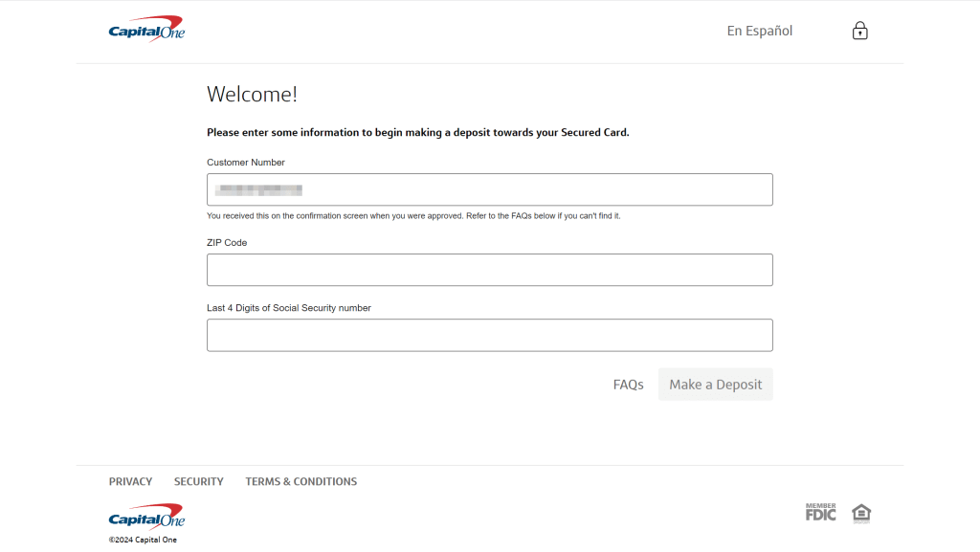View the Terms & Conditions link
Image resolution: width=980 pixels, height=552 pixels.
point(301,481)
